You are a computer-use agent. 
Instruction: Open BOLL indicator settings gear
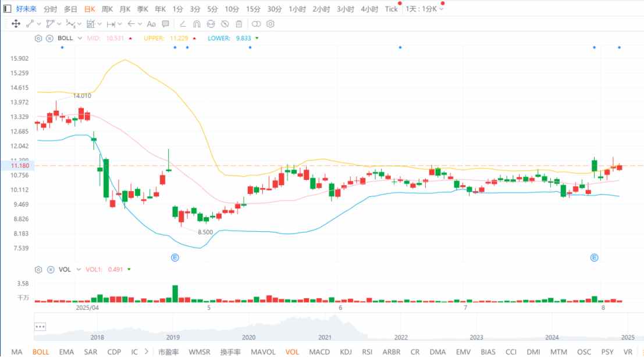tap(38, 38)
